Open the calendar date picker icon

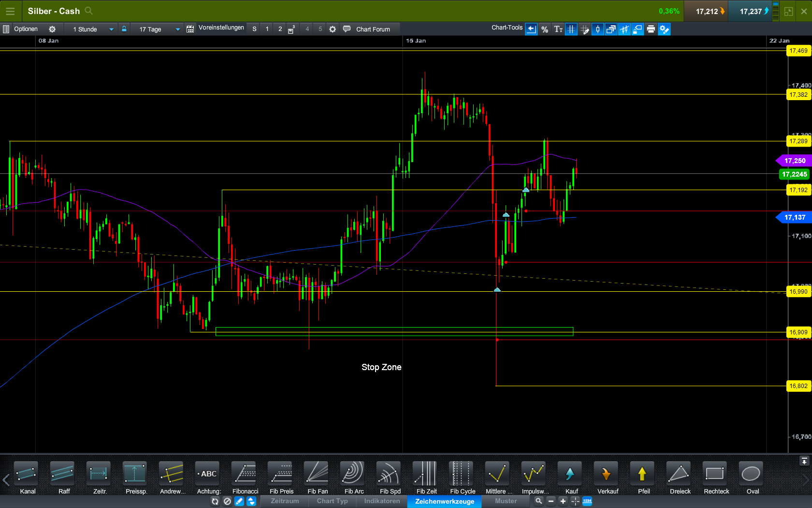(189, 29)
